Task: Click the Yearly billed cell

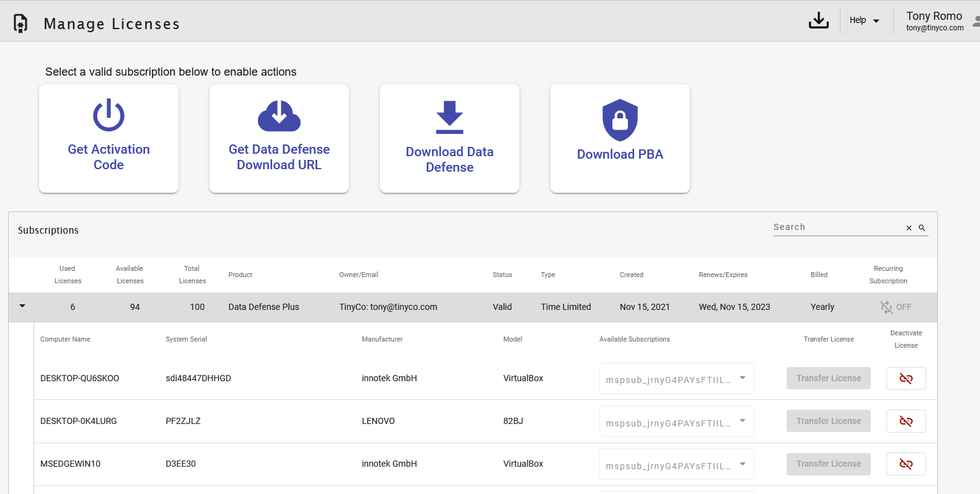Action: coord(823,307)
